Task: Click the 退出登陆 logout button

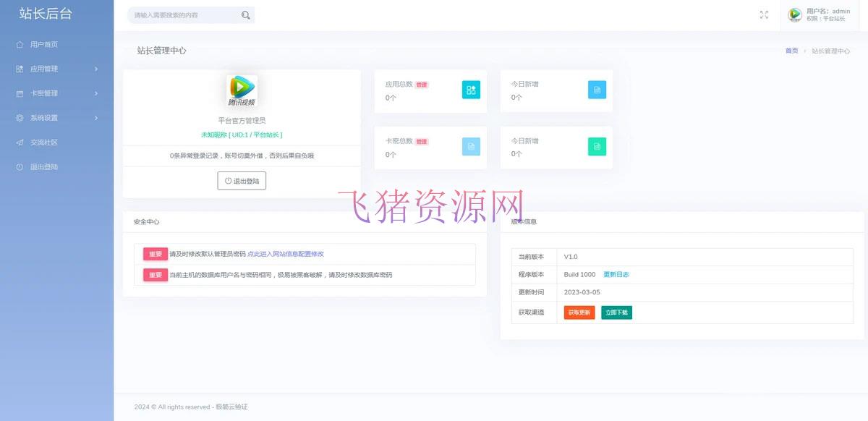Action: (242, 181)
